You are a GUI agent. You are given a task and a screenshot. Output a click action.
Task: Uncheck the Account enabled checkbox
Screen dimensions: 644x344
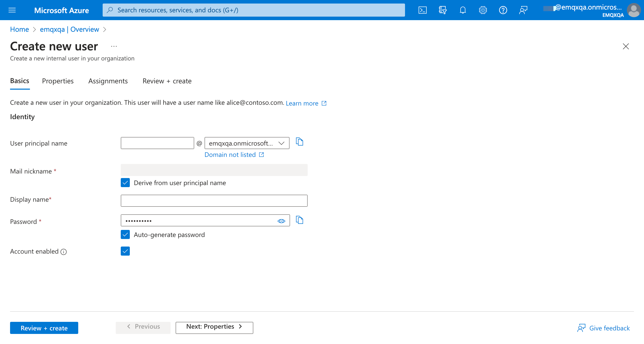click(125, 251)
